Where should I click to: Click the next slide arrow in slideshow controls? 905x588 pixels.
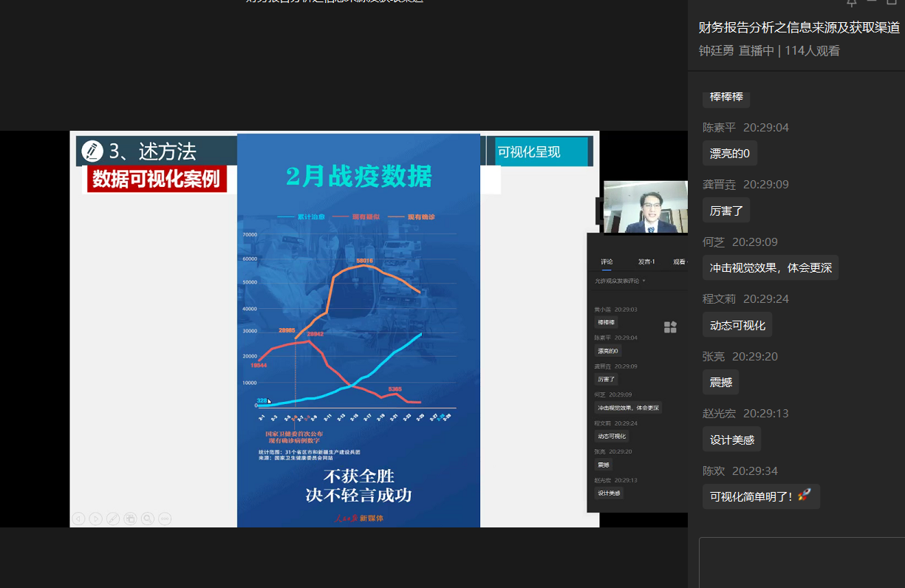(95, 519)
